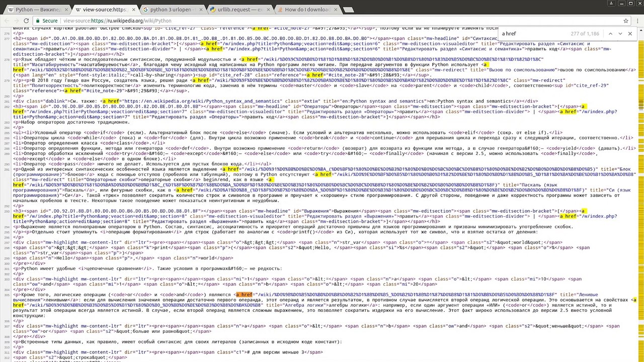Reload the current page
This screenshot has height=362, width=644.
(x=27, y=21)
